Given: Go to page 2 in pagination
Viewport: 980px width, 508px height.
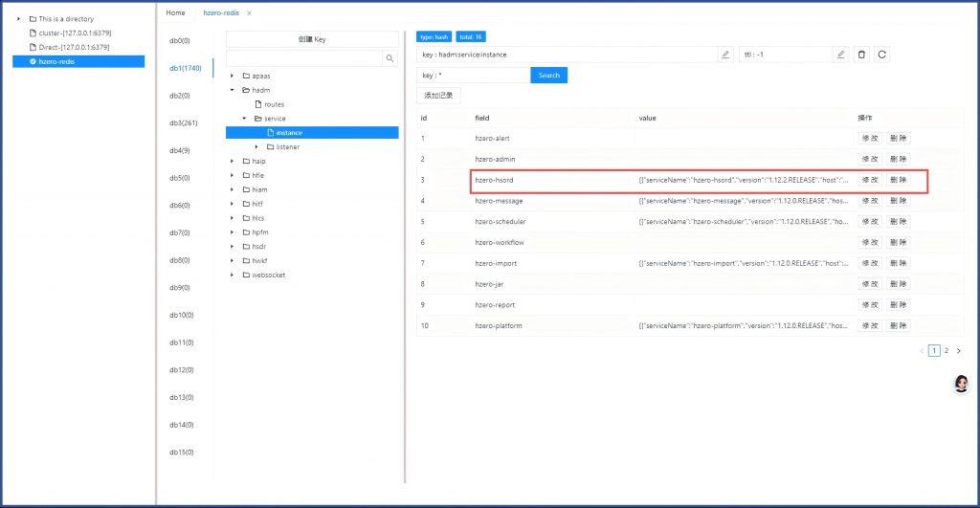Looking at the screenshot, I should (x=947, y=351).
